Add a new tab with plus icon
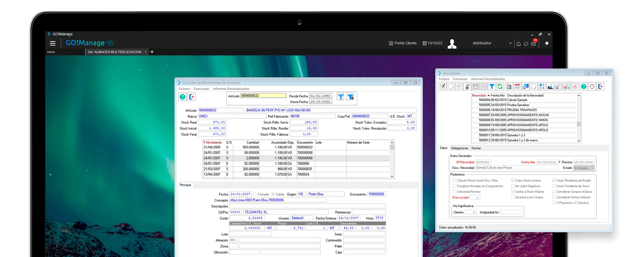Viewport: 644px width, 257px height. [152, 52]
